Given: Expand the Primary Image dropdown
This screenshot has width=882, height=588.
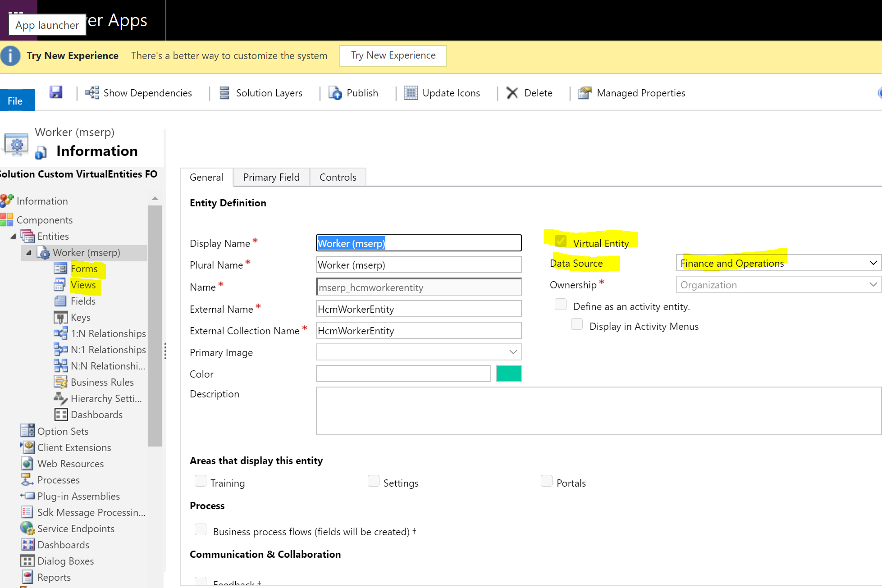Looking at the screenshot, I should click(x=513, y=352).
